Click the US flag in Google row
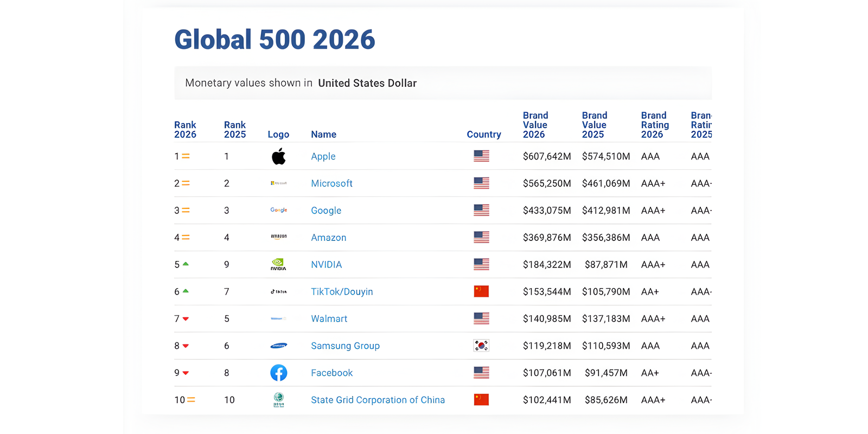Viewport: 868px width, 434px height. click(x=481, y=210)
